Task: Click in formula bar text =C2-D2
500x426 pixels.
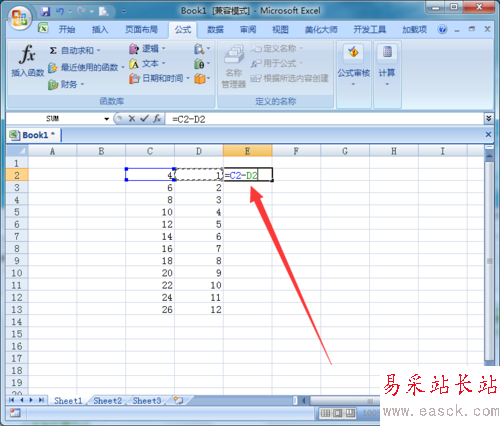Action: 189,119
